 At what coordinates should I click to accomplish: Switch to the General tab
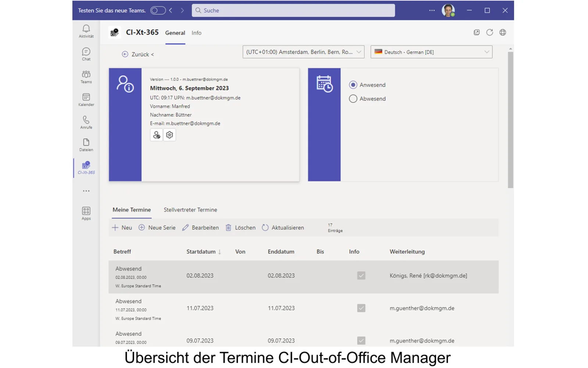pos(175,33)
